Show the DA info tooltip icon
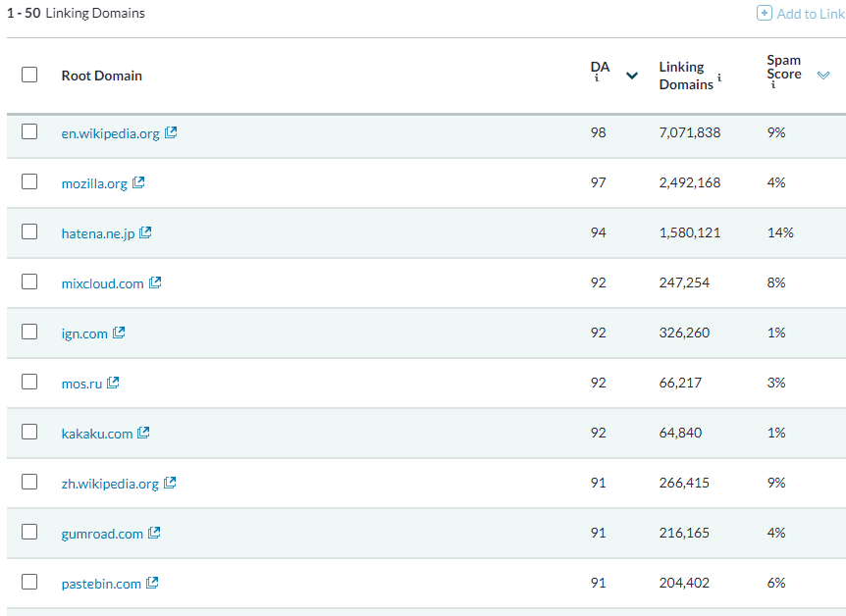The height and width of the screenshot is (616, 846). 596,80
